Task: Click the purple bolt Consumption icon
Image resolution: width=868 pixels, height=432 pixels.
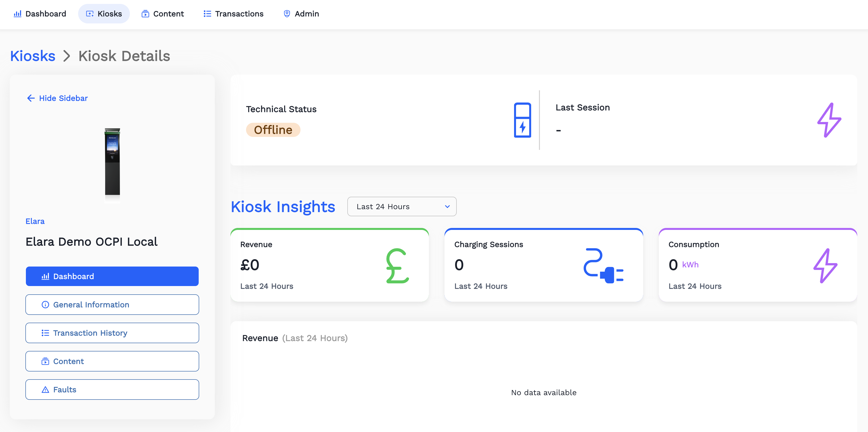Action: 825,266
